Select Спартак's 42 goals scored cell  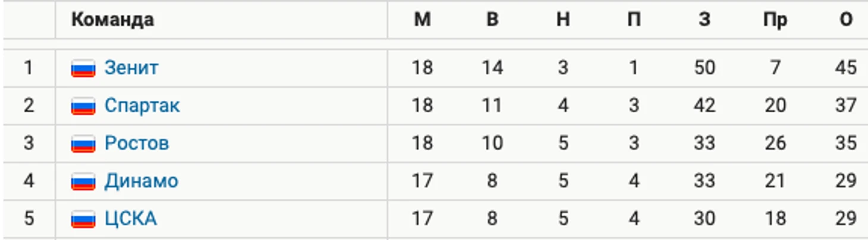tap(705, 106)
